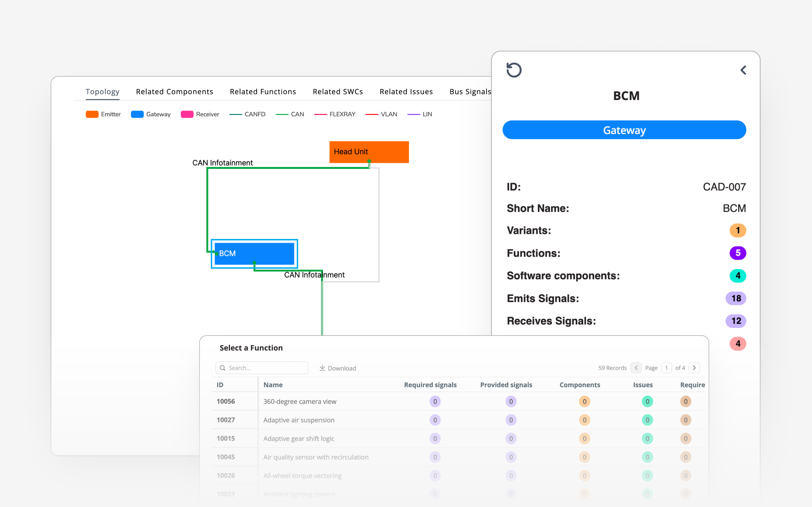812x507 pixels.
Task: Collapse the BCM panel using the back chevron
Action: [744, 70]
